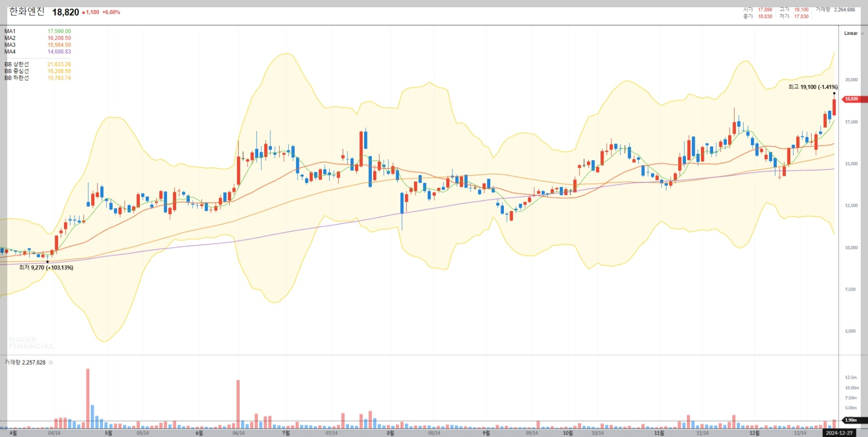Select the MA1 legend row
Screen dimensions: 868x437
pyautogui.click(x=37, y=31)
